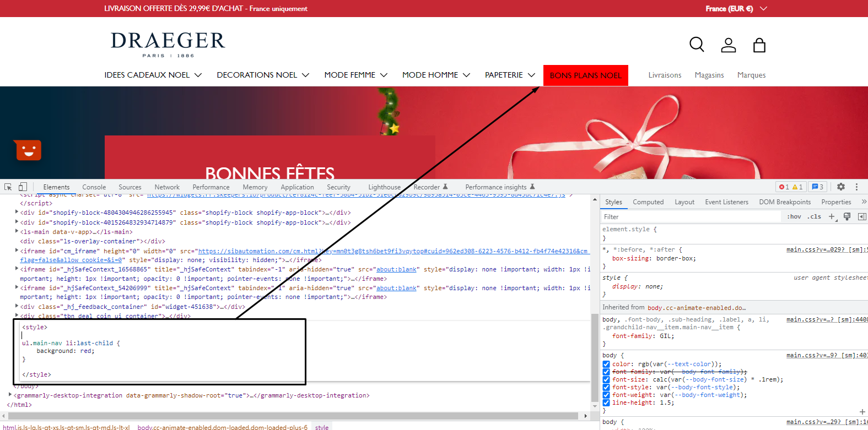The height and width of the screenshot is (430, 868).
Task: Expand the cm_iframe node
Action: (x=17, y=250)
